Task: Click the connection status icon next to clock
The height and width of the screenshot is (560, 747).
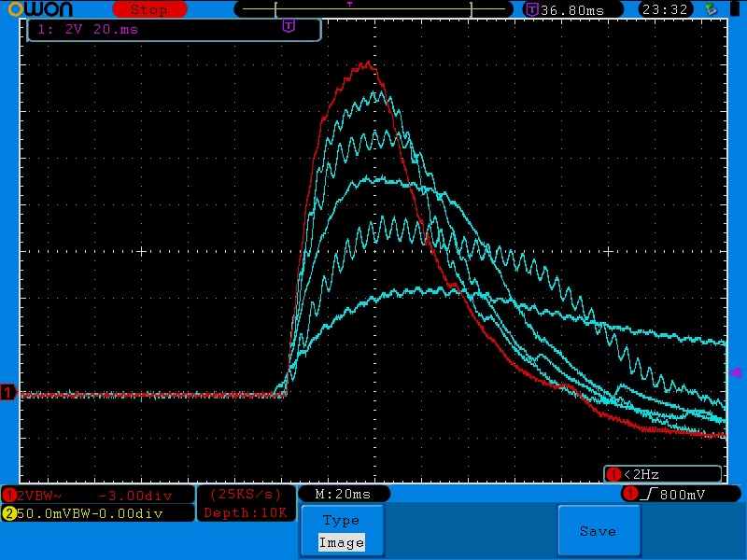Action: click(712, 9)
